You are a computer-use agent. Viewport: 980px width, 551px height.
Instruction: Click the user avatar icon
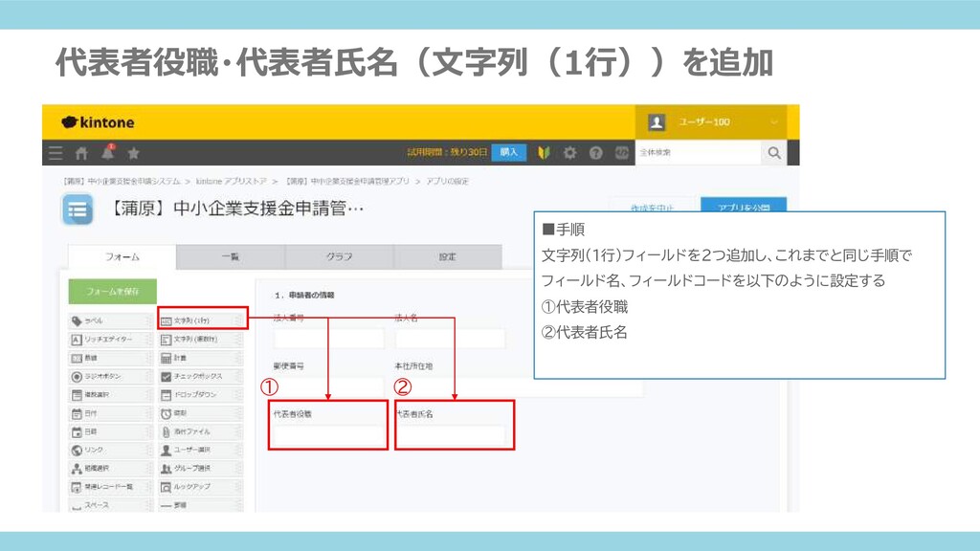click(x=657, y=122)
